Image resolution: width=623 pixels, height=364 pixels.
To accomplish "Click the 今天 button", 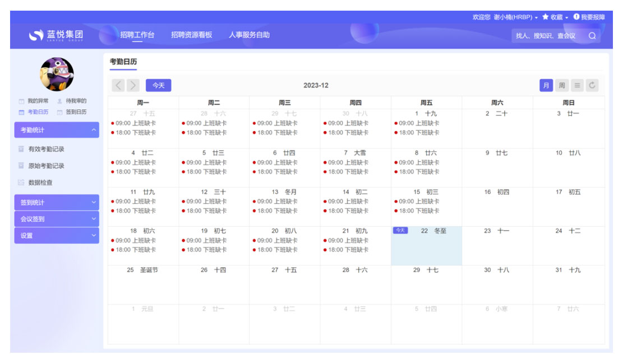I will (158, 85).
